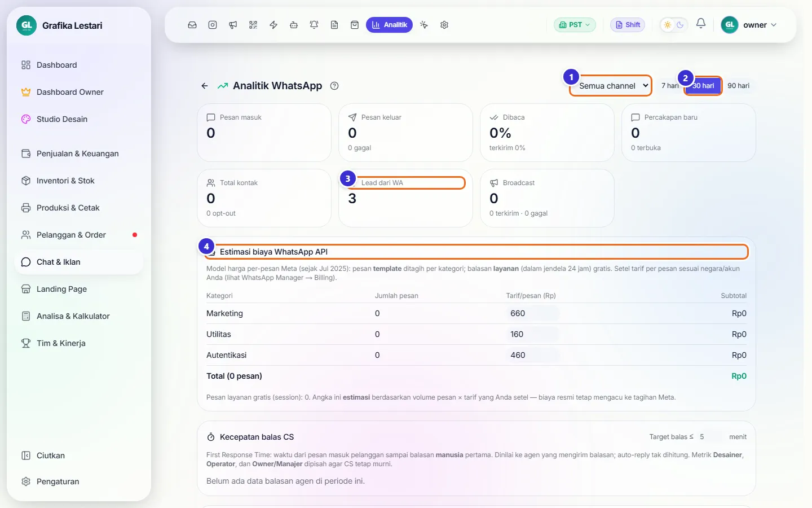The image size is (812, 508).
Task: Select the 90 hari period
Action: click(738, 86)
